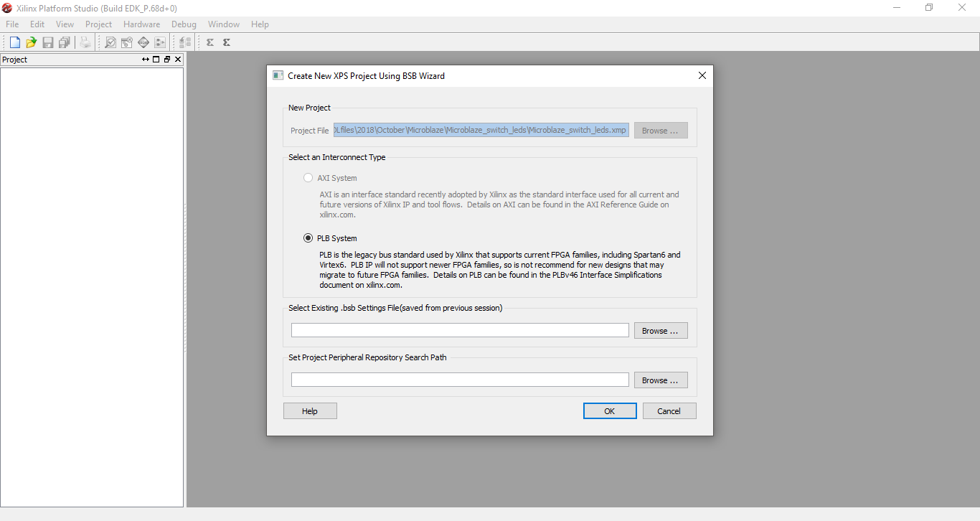Click the first sigma toolbar icon

(x=210, y=42)
